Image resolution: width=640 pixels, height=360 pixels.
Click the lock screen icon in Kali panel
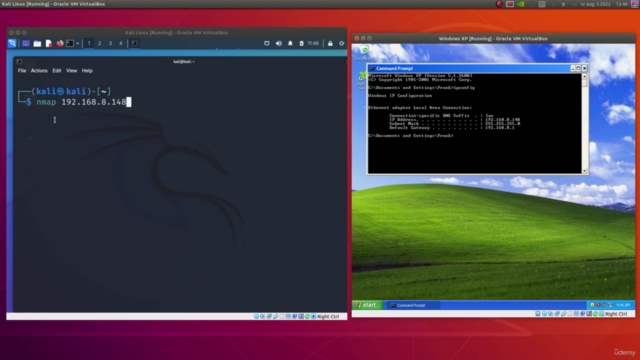point(330,43)
